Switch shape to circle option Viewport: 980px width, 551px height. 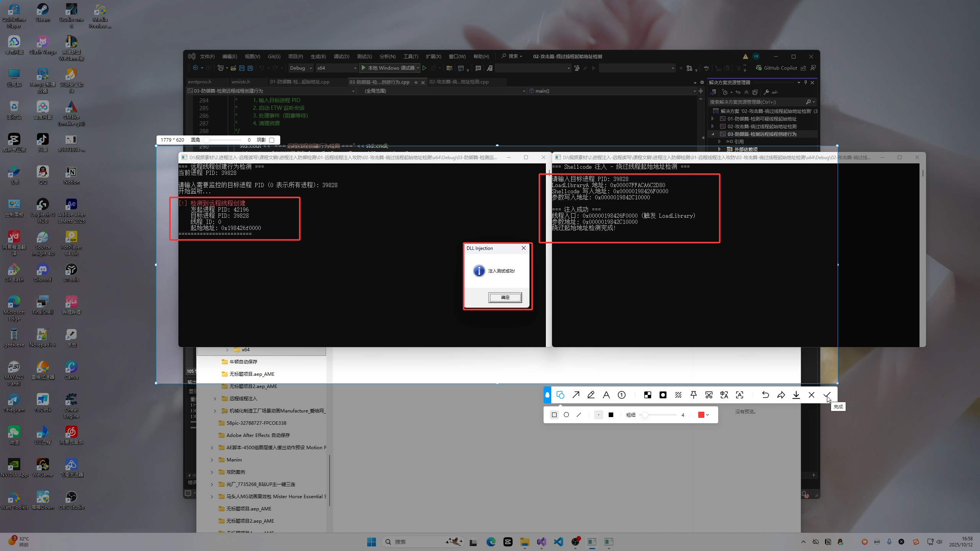[x=567, y=415]
